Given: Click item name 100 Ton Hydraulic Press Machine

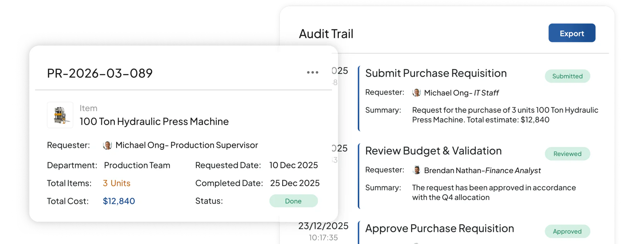Looking at the screenshot, I should [154, 121].
